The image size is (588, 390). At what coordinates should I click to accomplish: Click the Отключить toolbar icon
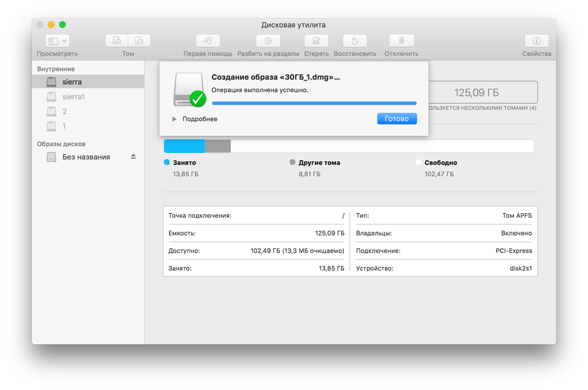coord(400,40)
